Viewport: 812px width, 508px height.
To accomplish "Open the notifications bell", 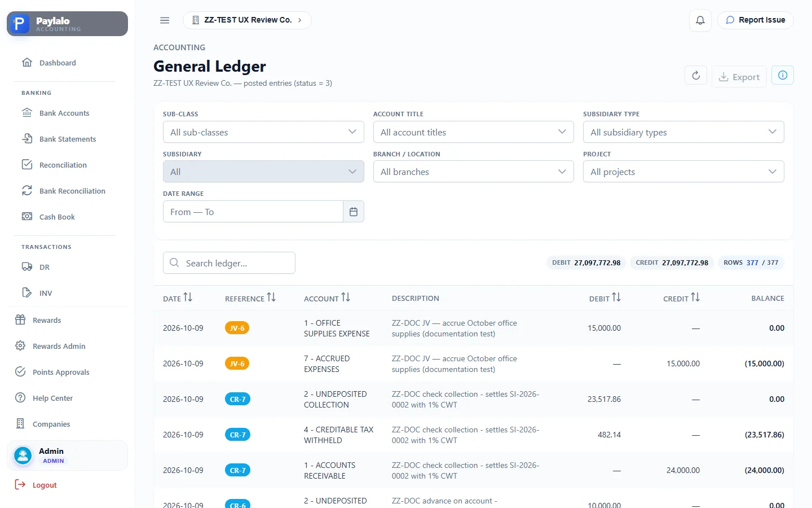I will click(x=700, y=20).
